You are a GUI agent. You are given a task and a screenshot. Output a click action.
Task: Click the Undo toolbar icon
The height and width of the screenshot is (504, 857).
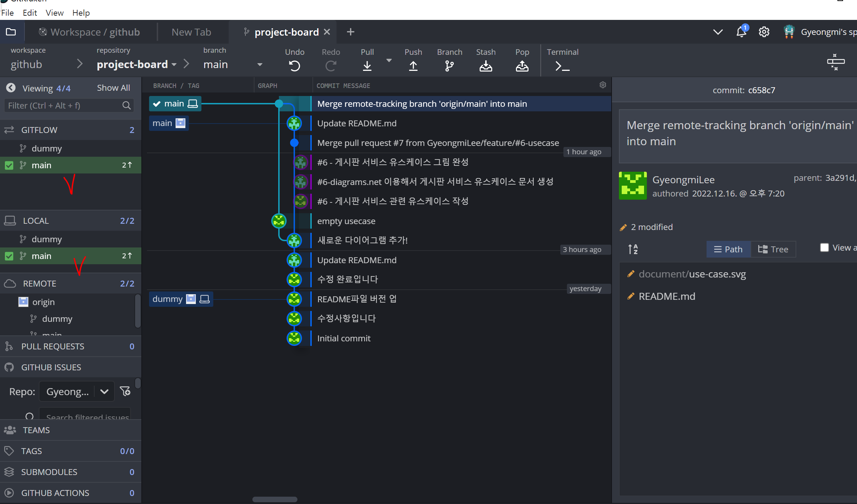pos(294,66)
